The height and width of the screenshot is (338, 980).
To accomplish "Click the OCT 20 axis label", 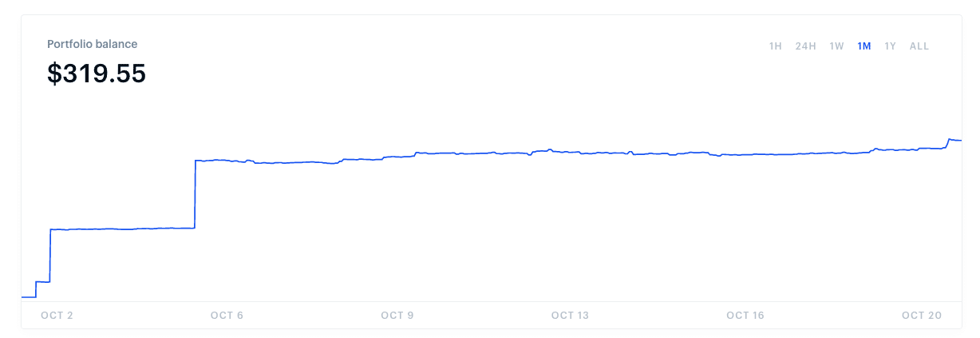I will [x=923, y=316].
